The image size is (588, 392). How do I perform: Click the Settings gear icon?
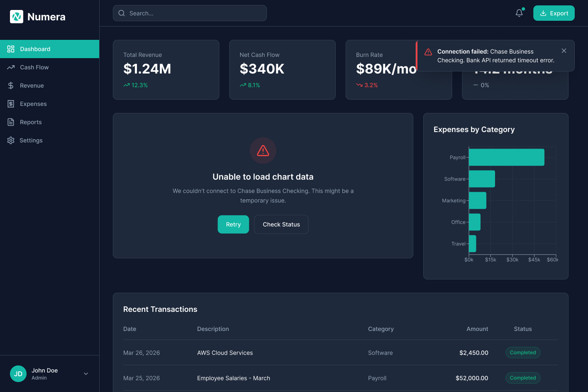click(11, 140)
